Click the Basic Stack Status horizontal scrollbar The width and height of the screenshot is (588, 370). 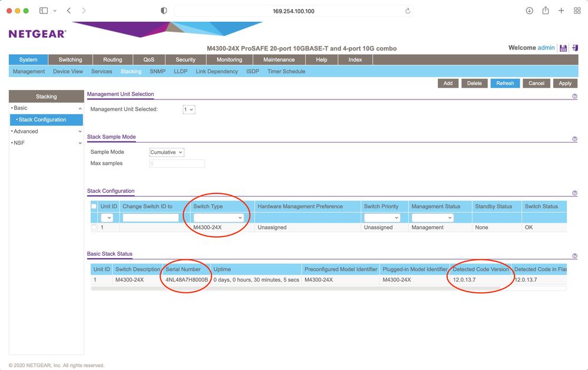coord(294,288)
